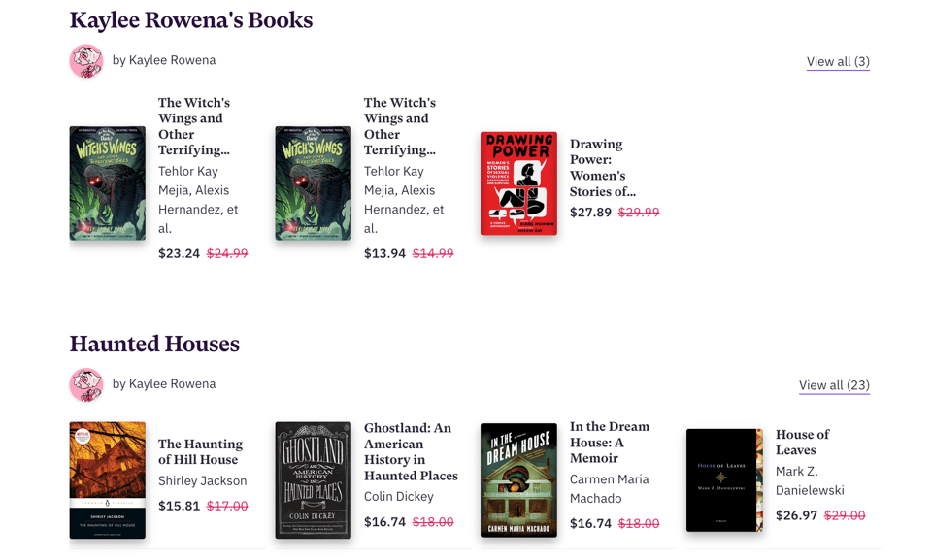Image resolution: width=932 pixels, height=560 pixels.
Task: Open second Witch's Wings book cover
Action: tap(313, 183)
